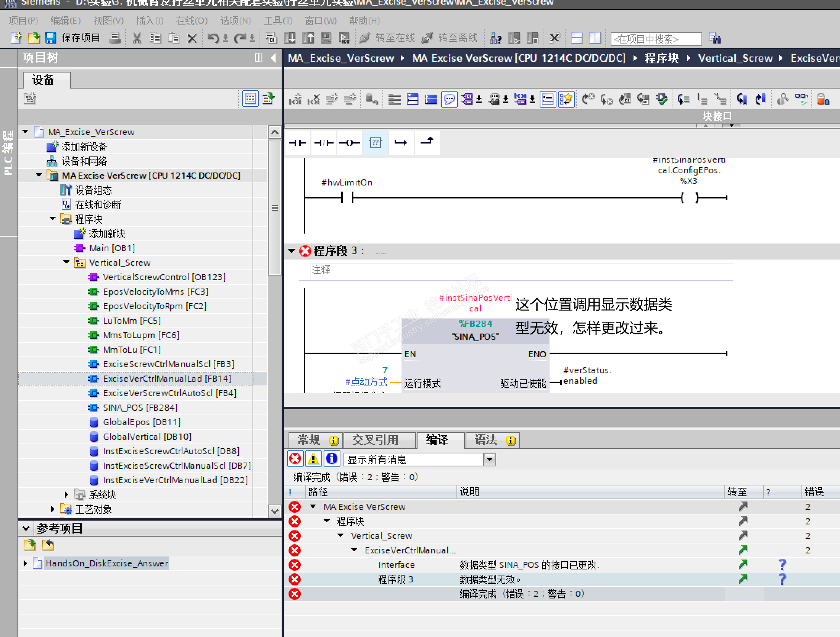Screen dimensions: 840x637
Task: Jump to the 程序段 3 error location
Action: click(743, 579)
